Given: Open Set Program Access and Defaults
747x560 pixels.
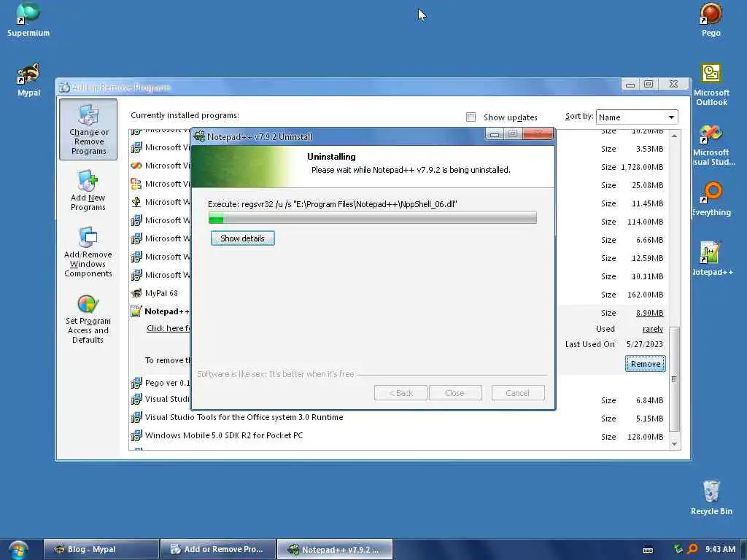Looking at the screenshot, I should (x=88, y=319).
